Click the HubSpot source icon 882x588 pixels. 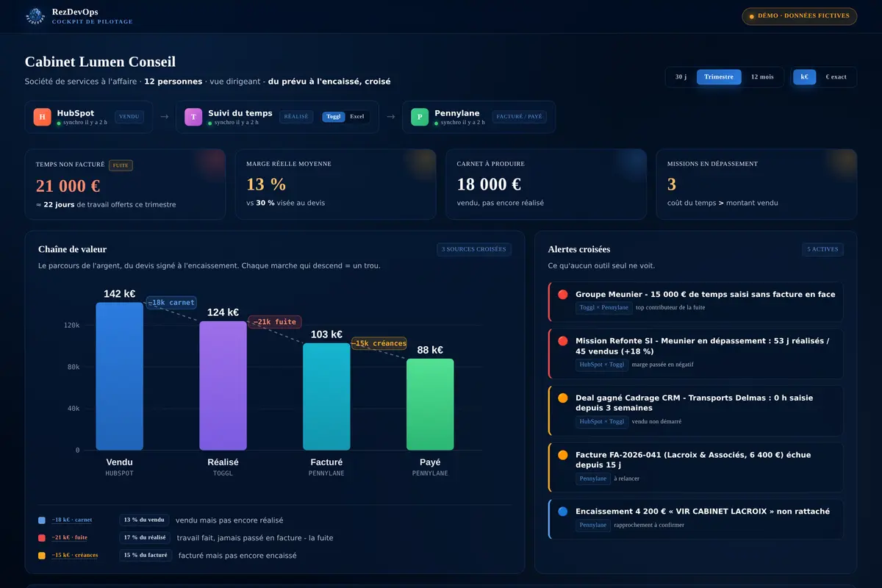pos(43,117)
